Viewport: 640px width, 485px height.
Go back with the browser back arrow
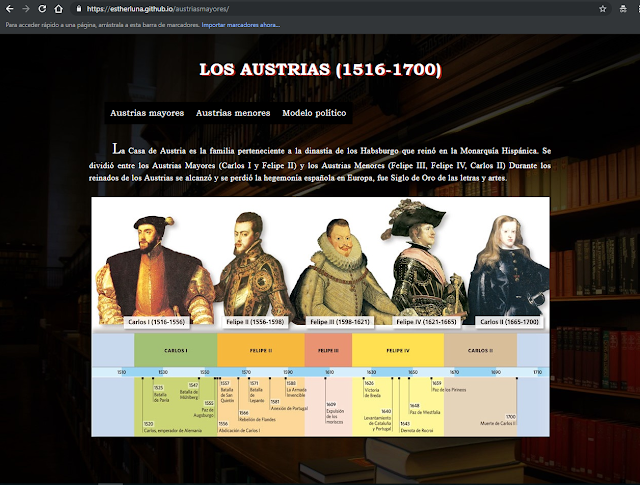tap(9, 9)
